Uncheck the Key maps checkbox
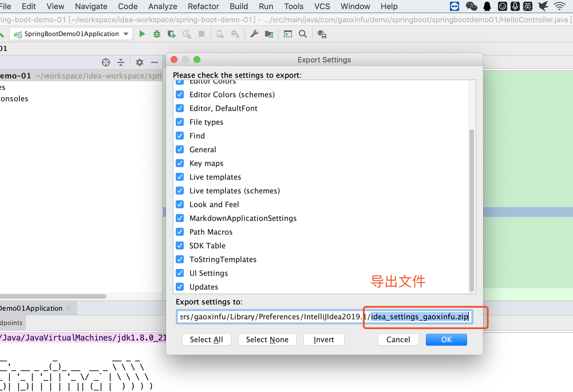Image resolution: width=573 pixels, height=392 pixels. (180, 163)
